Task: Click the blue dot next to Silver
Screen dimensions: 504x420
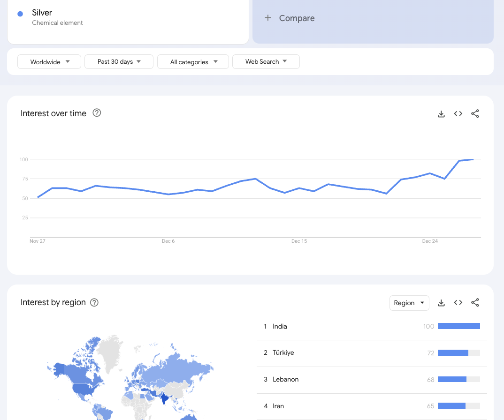Action: [20, 14]
